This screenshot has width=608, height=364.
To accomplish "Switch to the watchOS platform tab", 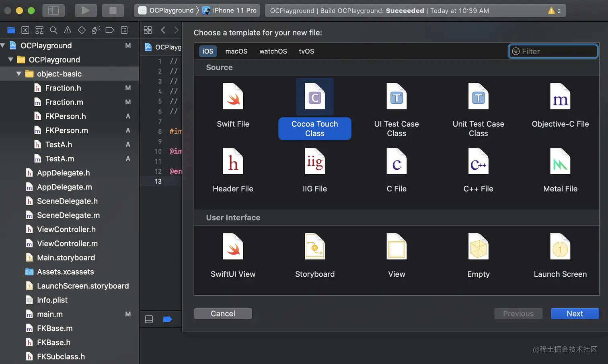I will click(273, 51).
